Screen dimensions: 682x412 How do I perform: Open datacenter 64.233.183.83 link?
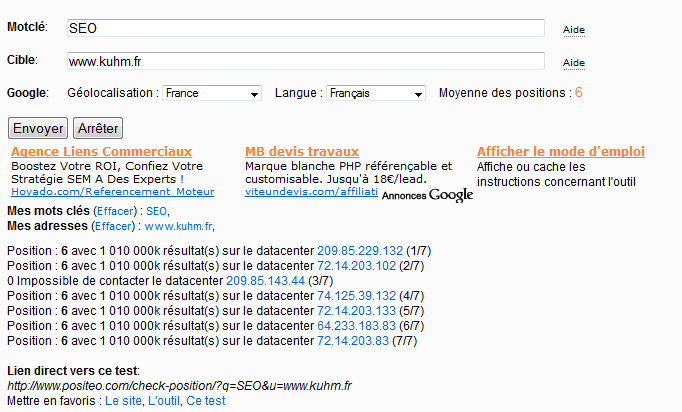coord(356,326)
